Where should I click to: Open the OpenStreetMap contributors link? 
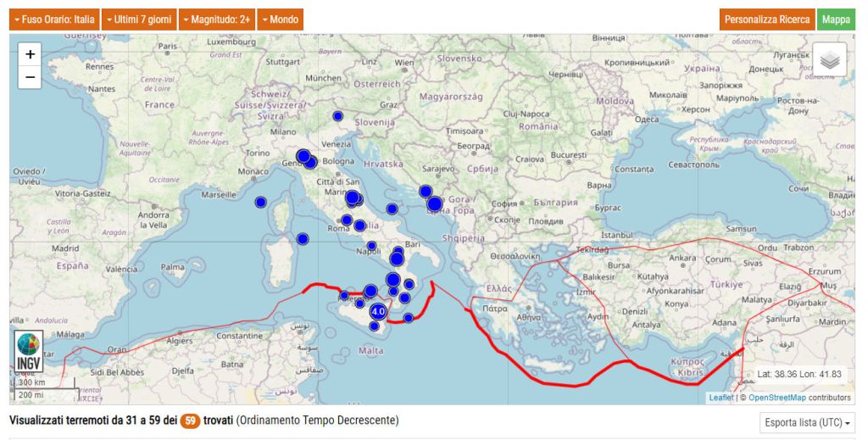tap(776, 397)
